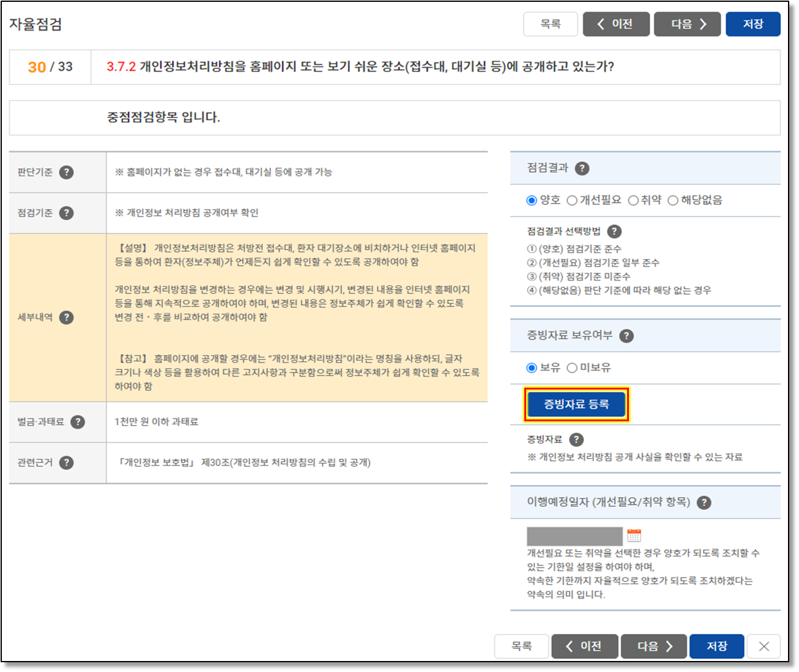799x672 pixels.
Task: Open help icon beside 점검결과 선택방법
Action: [x=614, y=231]
